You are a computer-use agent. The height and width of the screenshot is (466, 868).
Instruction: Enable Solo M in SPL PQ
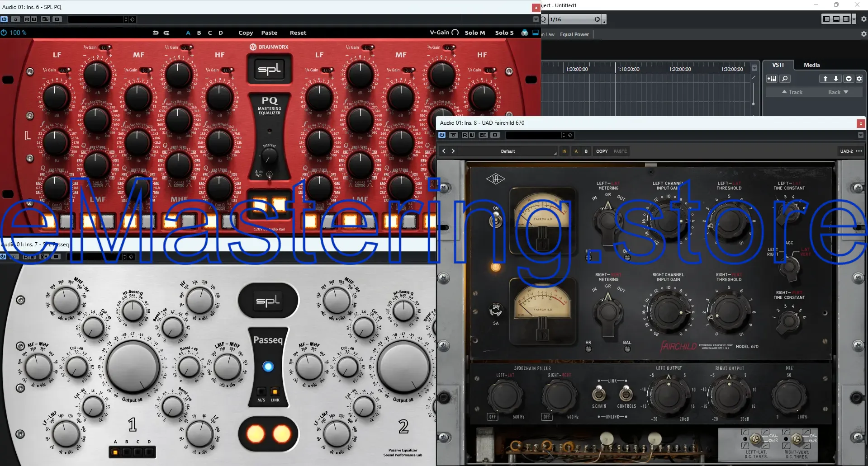(x=475, y=33)
